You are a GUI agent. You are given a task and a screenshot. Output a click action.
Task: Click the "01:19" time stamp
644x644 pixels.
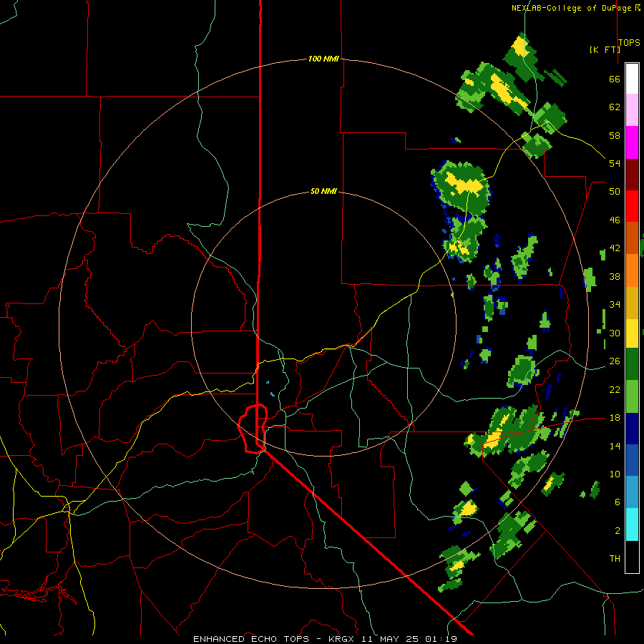coord(441,639)
